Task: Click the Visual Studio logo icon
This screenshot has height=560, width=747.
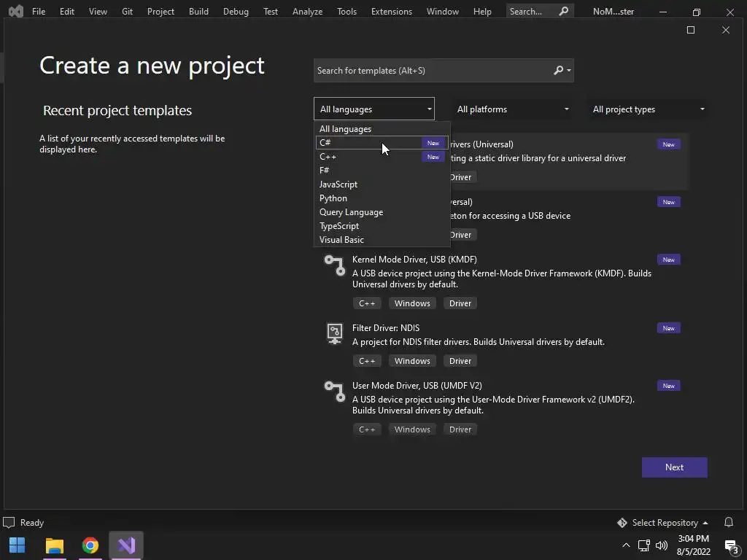Action: (16, 11)
